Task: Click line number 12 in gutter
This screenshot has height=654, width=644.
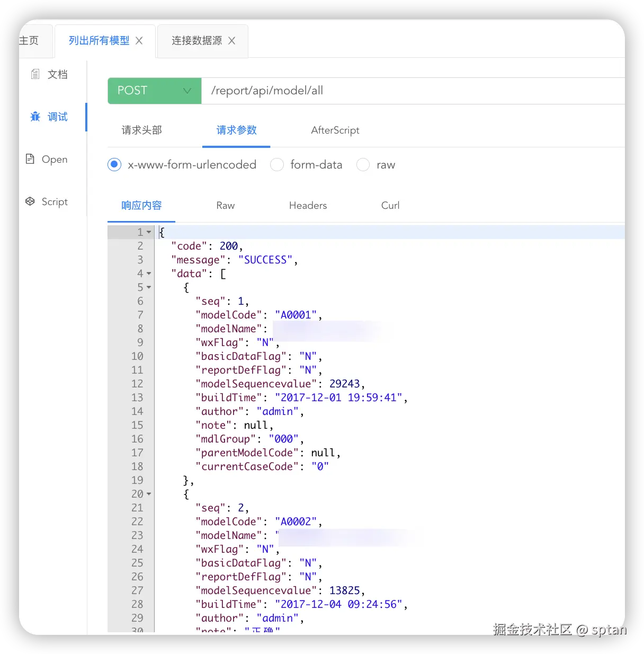Action: (x=137, y=384)
